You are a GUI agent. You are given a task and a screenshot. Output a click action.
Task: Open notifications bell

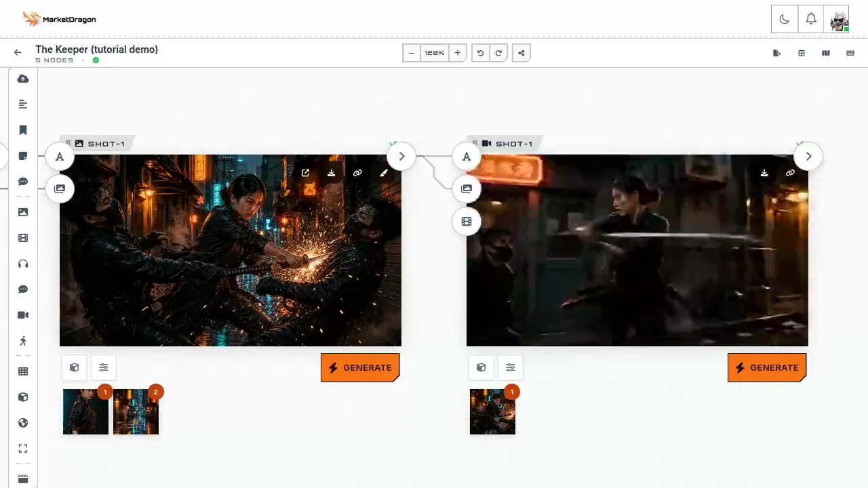point(811,19)
